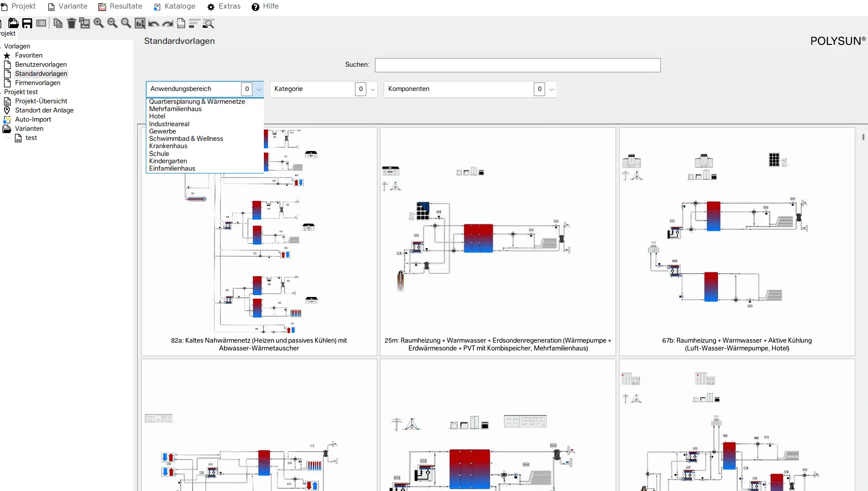Click the trash delete icon
Image resolution: width=868 pixels, height=491 pixels.
pyautogui.click(x=71, y=23)
